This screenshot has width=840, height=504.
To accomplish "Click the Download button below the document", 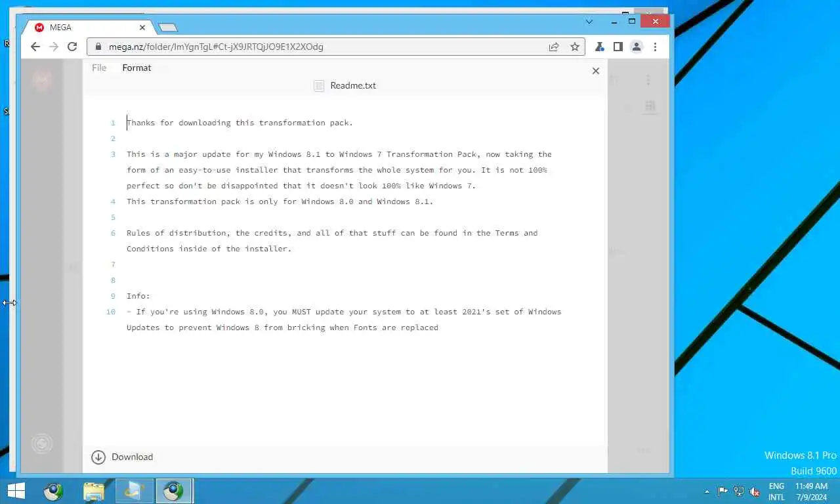I will click(x=122, y=457).
